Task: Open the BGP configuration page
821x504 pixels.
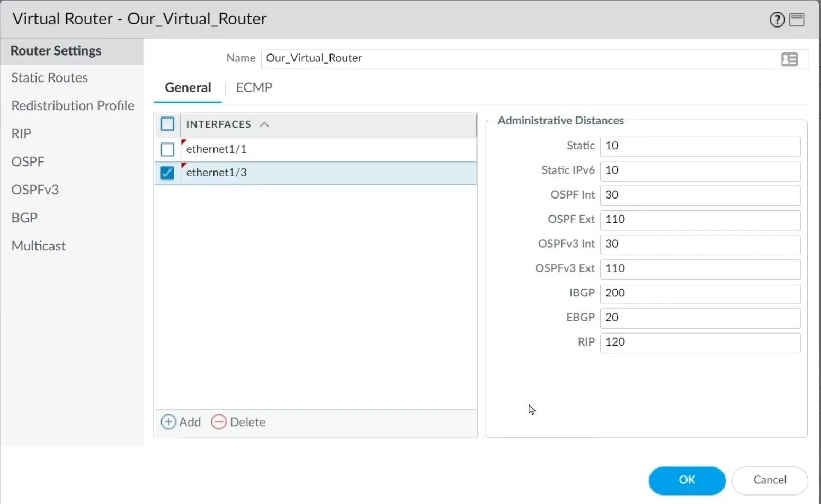Action: click(24, 217)
